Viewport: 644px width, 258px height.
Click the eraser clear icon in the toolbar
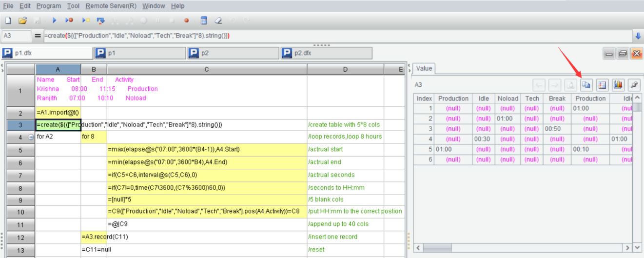(x=218, y=20)
